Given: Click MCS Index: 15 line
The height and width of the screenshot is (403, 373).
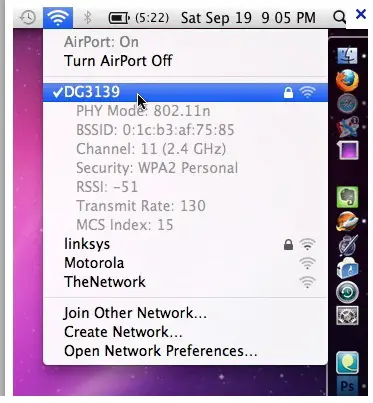Looking at the screenshot, I should 125,225.
